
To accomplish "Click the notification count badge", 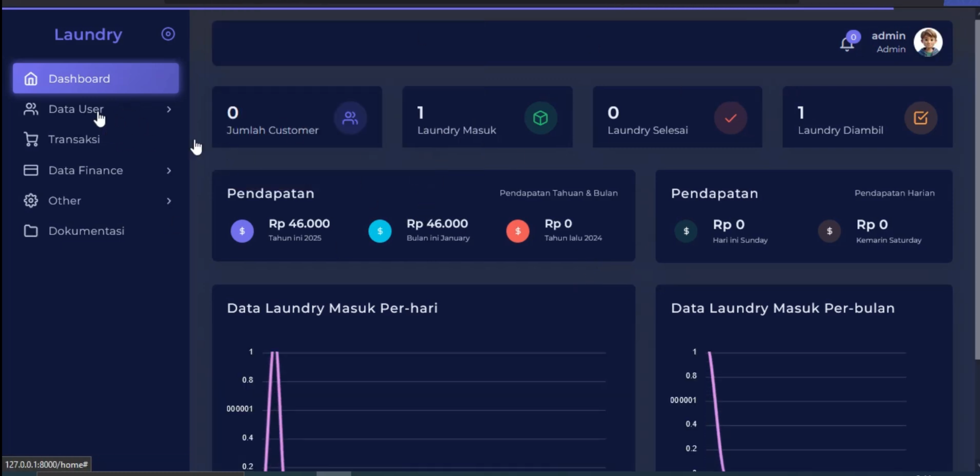I will point(853,37).
